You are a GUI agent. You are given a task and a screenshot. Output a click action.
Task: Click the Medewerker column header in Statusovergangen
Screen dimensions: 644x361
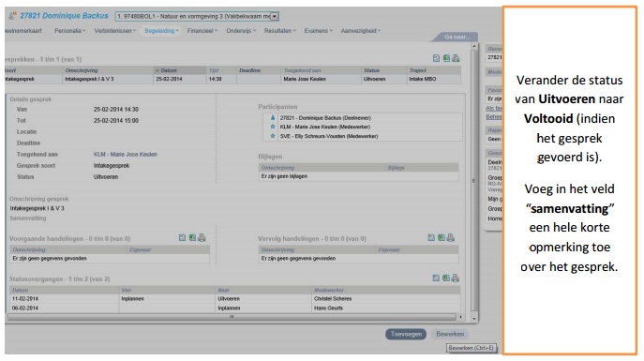coord(386,290)
